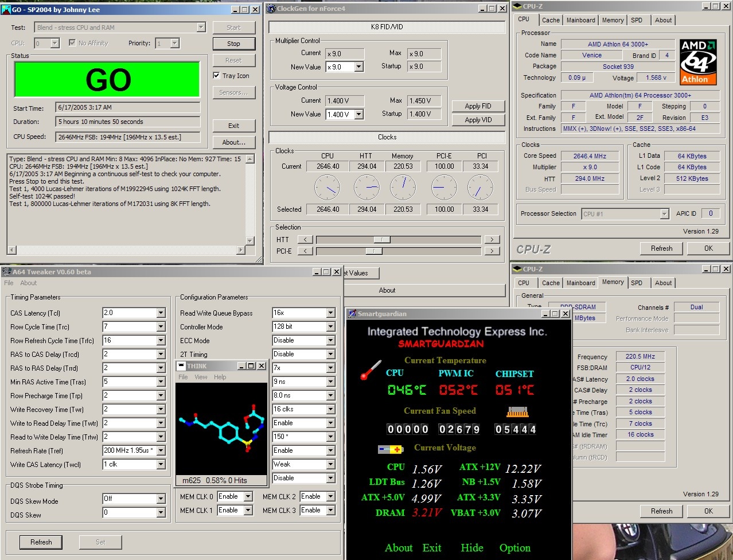This screenshot has width=733, height=560.
Task: Click the thermometer icon in Smartguardian
Action: (371, 370)
